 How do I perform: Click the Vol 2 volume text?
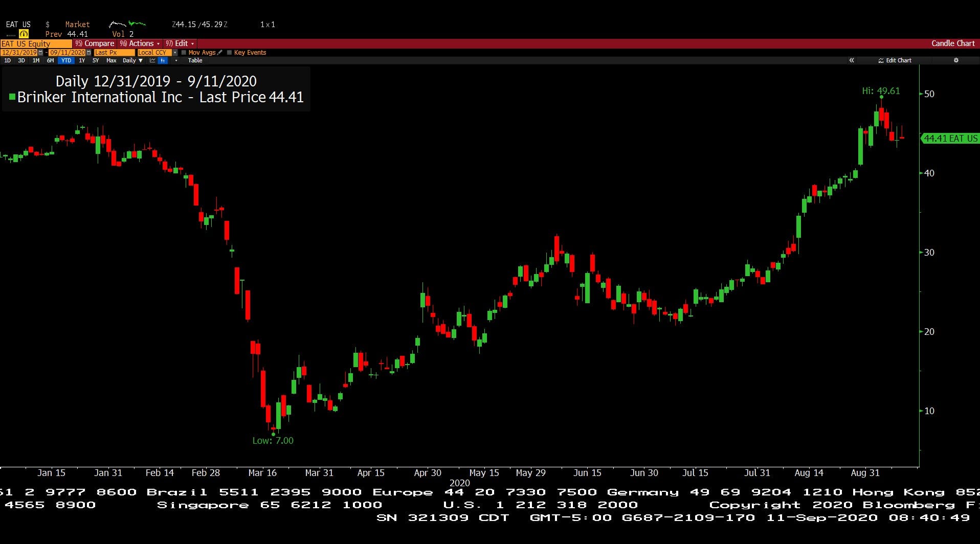click(123, 34)
